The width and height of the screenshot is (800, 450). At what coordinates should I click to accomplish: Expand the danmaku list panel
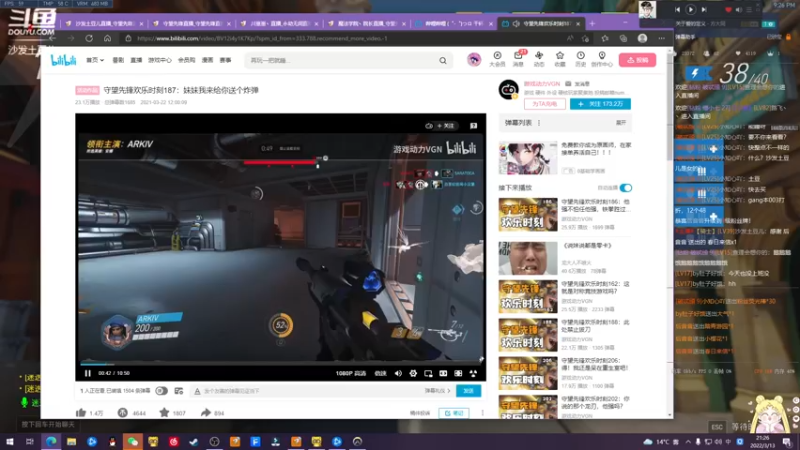click(x=621, y=123)
